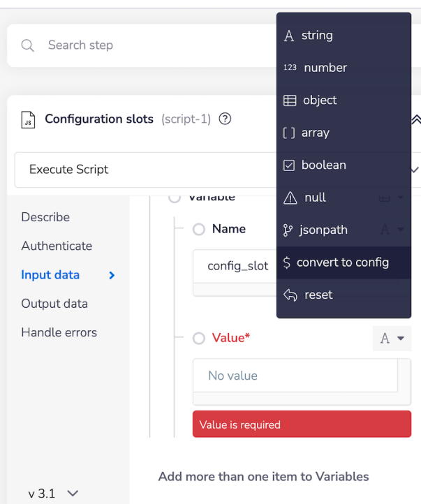The height and width of the screenshot is (504, 421).
Task: Click the number type 123 icon
Action: coord(290,68)
